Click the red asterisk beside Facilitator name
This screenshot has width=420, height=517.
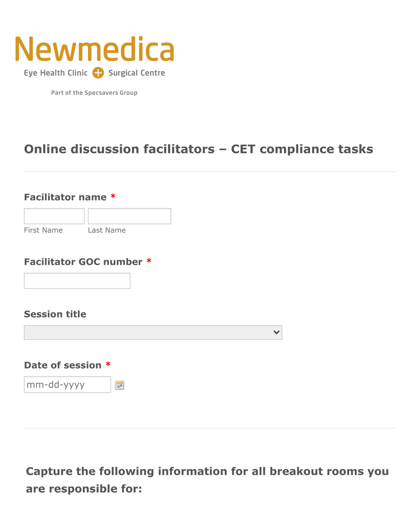[x=113, y=196]
